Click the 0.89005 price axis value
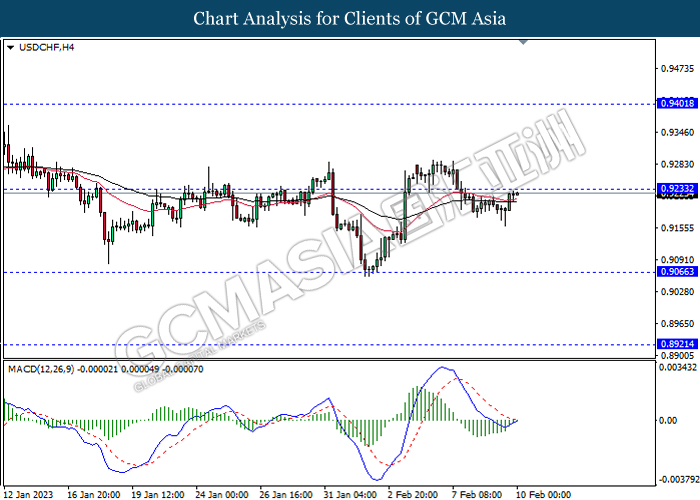700x500 pixels. click(x=677, y=355)
